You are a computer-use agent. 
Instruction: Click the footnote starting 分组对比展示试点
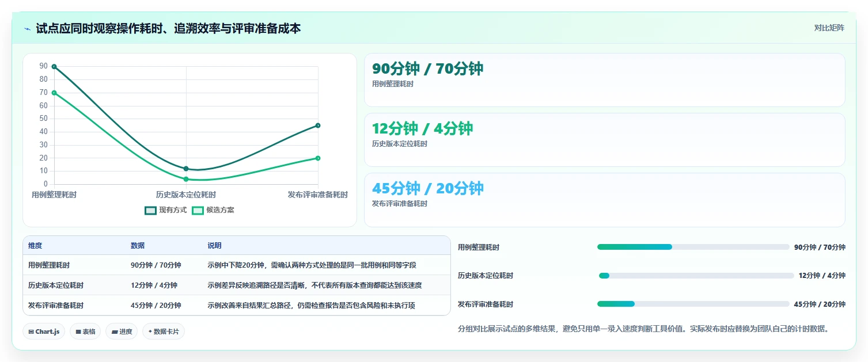coord(643,329)
